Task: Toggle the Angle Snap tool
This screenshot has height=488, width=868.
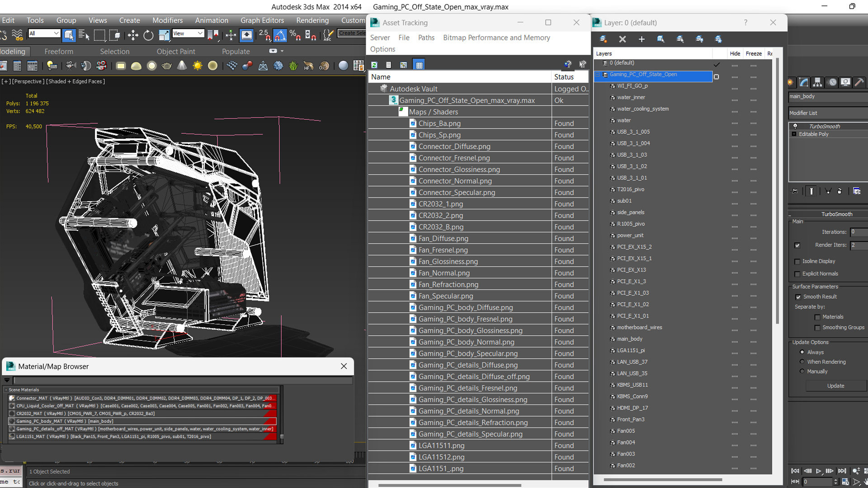Action: point(280,35)
